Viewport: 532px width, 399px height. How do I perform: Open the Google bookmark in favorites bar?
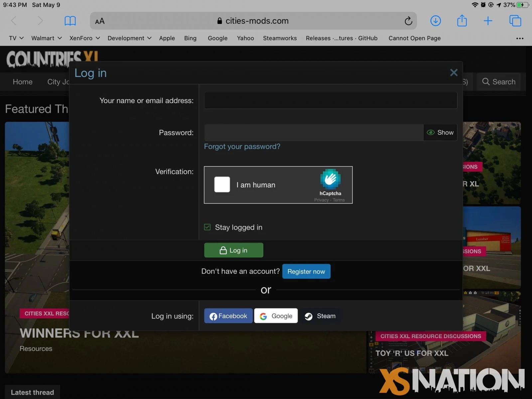217,38
